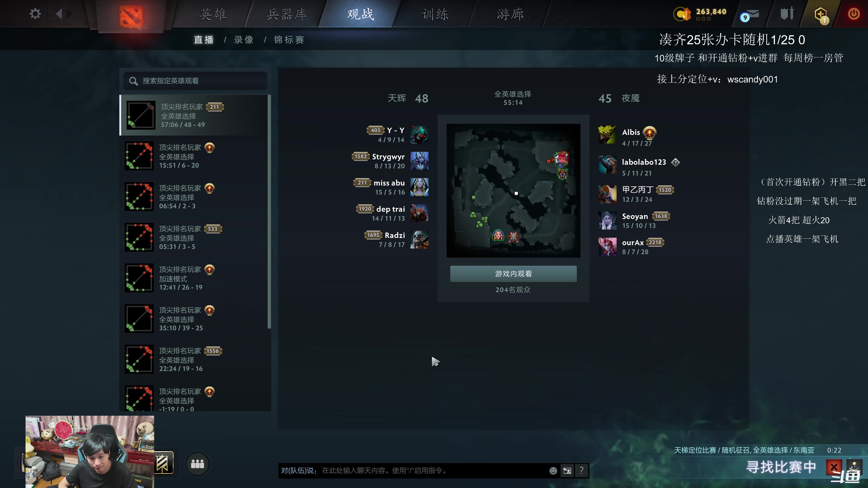The width and height of the screenshot is (868, 488).
Task: Select the 锦标赛 sub-tab
Action: 289,40
